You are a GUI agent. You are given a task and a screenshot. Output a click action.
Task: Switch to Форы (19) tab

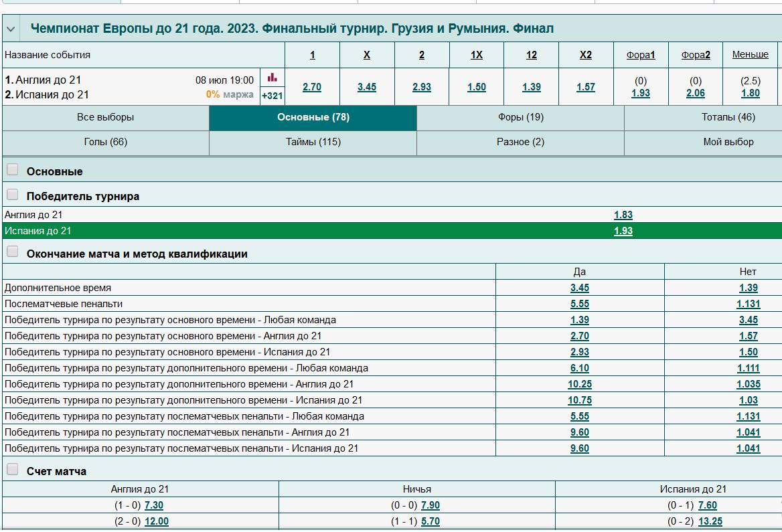tap(520, 117)
